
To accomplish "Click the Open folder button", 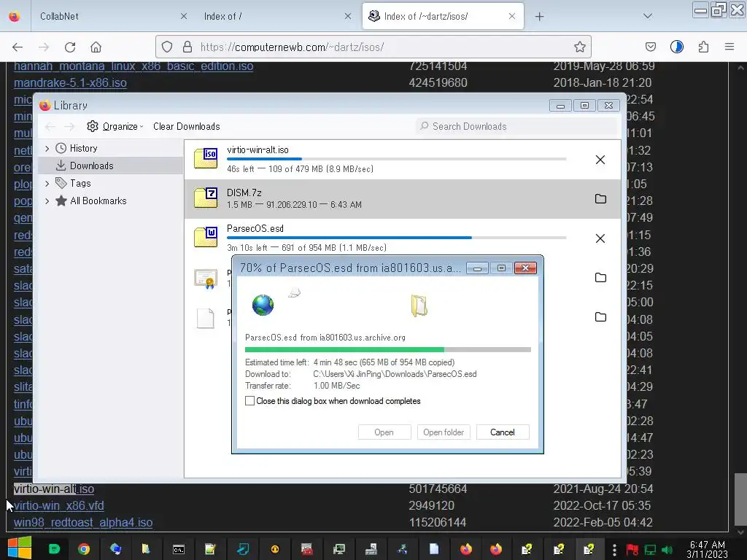I will pos(444,432).
